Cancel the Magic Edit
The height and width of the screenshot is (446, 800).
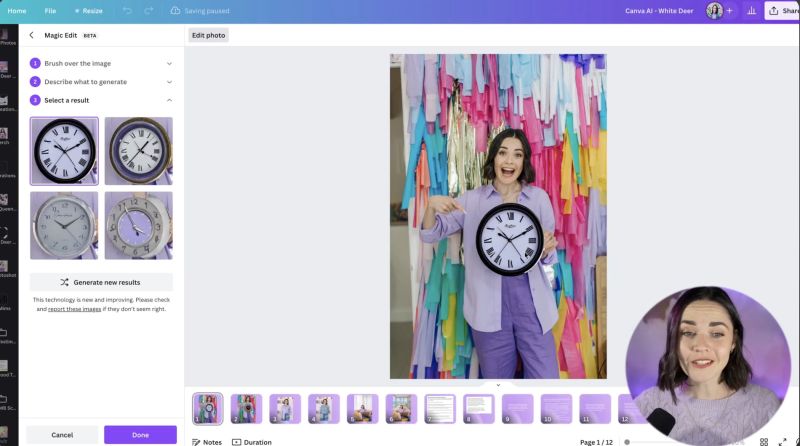pos(62,435)
